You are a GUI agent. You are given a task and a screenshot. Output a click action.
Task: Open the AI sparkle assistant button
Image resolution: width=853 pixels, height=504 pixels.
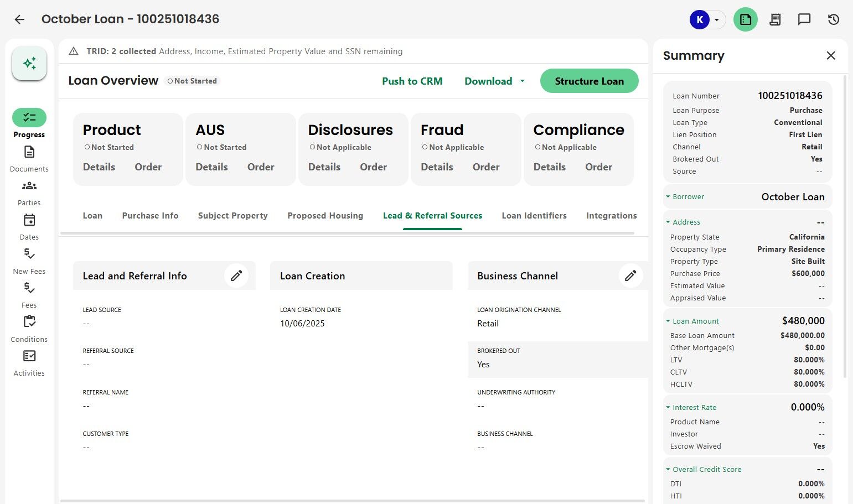click(29, 63)
